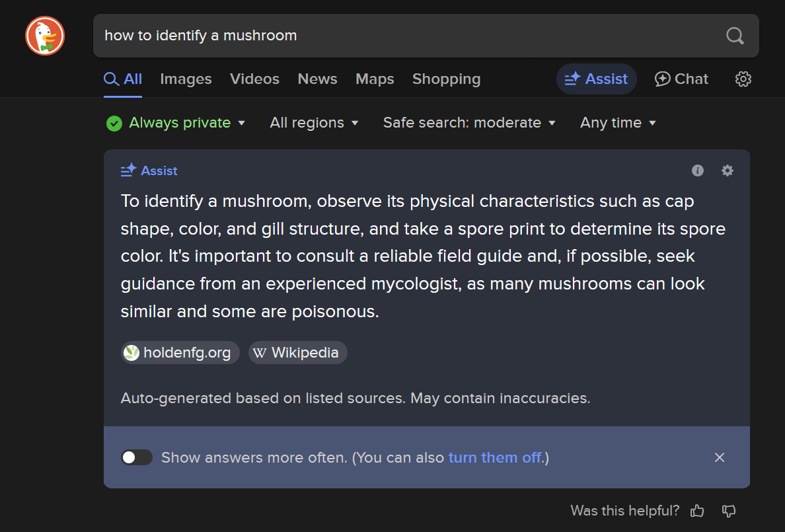Open the settings gear in header
The height and width of the screenshot is (532, 785).
coord(743,79)
